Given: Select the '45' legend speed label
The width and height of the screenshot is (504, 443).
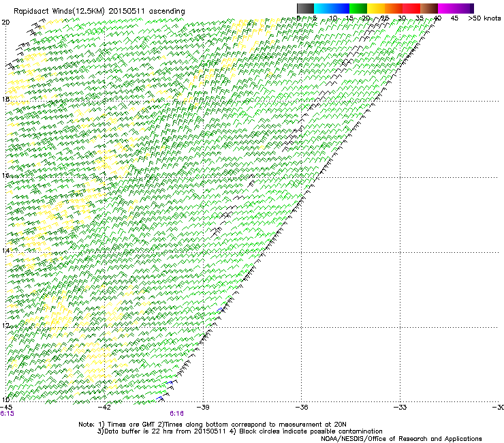Looking at the screenshot, I should point(454,18).
